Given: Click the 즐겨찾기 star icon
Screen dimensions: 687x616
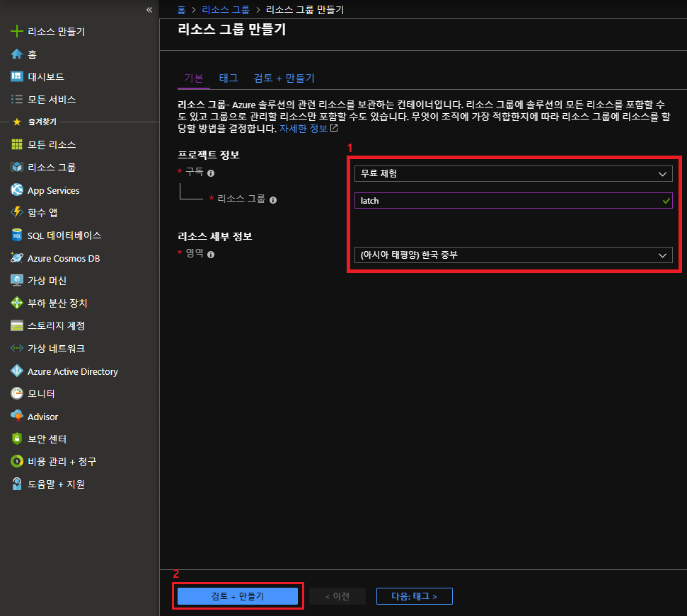Looking at the screenshot, I should coord(17,122).
